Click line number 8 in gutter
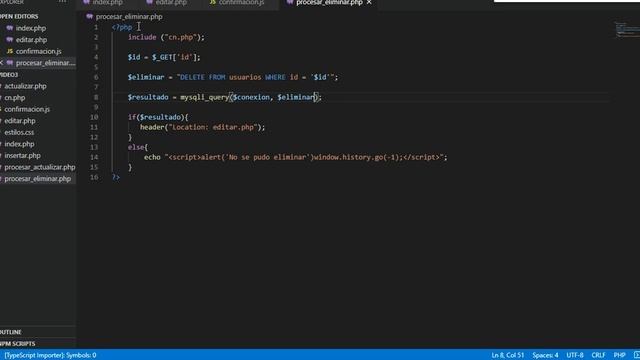This screenshot has height=360, width=640. [96, 97]
